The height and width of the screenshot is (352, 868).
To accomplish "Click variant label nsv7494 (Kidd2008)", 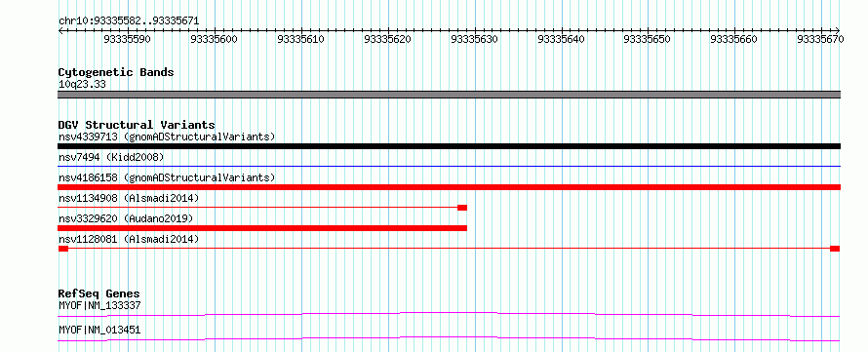I will pyautogui.click(x=111, y=157).
